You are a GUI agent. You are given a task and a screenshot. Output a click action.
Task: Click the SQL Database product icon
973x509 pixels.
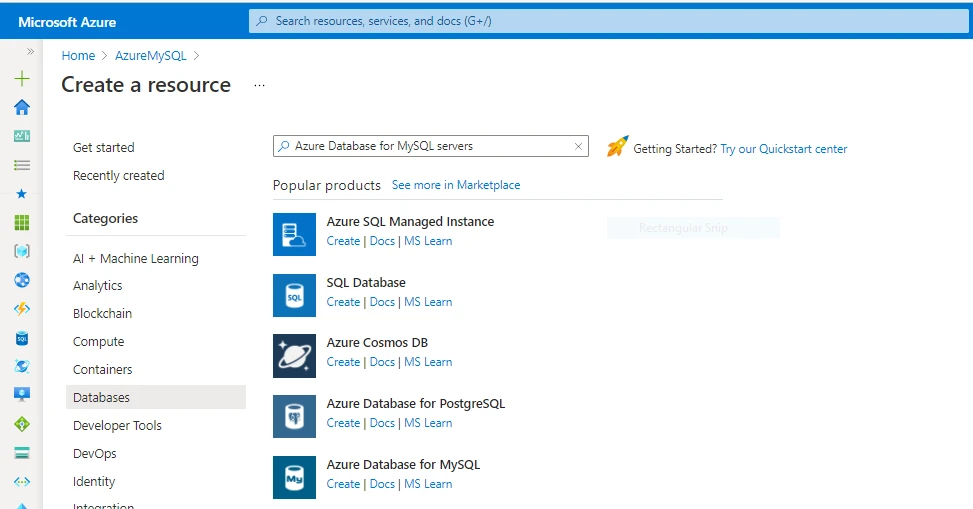coord(294,295)
